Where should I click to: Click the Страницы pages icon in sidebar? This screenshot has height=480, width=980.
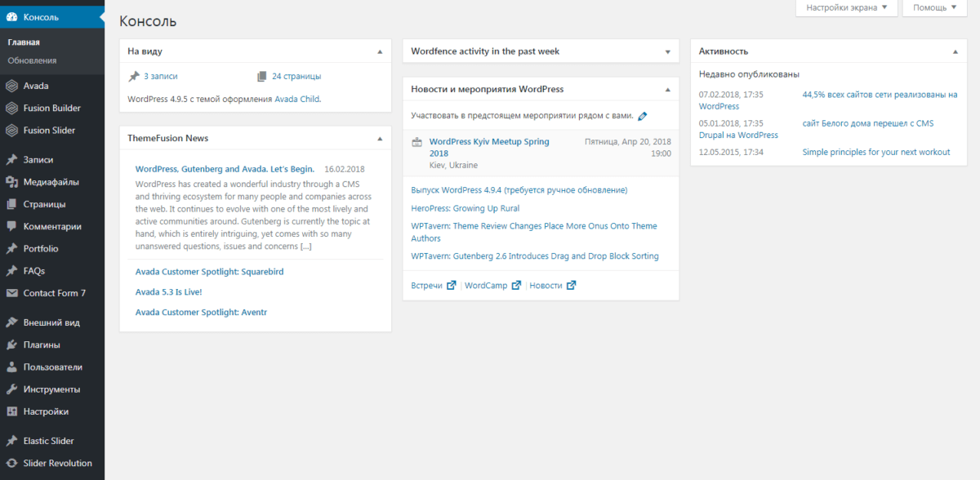click(x=11, y=204)
